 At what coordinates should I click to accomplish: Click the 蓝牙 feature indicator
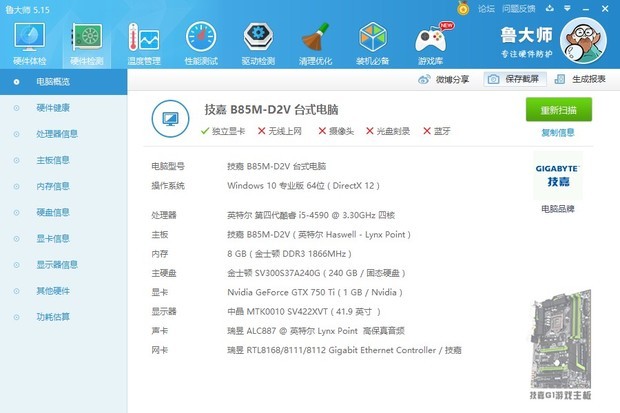click(x=437, y=131)
